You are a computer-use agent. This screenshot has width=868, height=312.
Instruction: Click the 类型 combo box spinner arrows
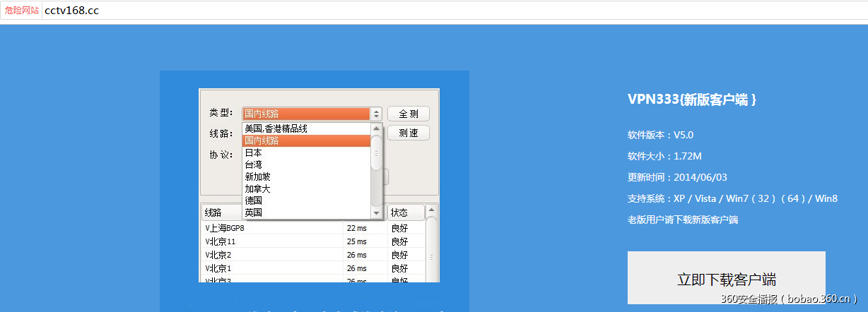click(376, 114)
